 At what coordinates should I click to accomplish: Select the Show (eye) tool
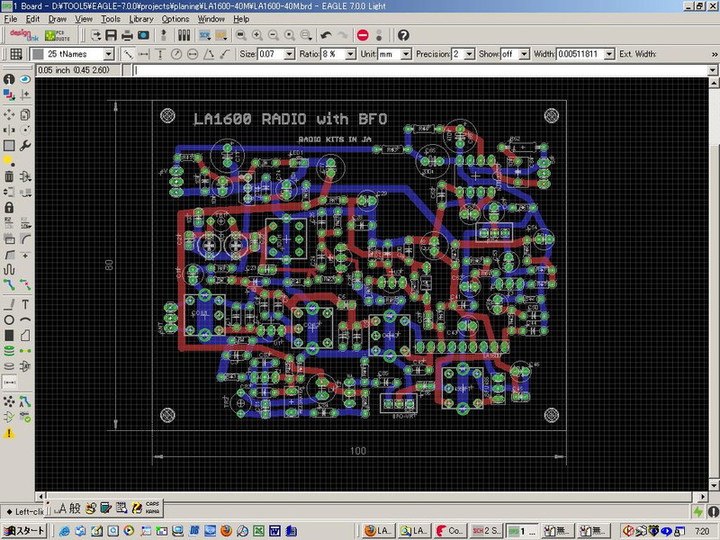(25, 78)
